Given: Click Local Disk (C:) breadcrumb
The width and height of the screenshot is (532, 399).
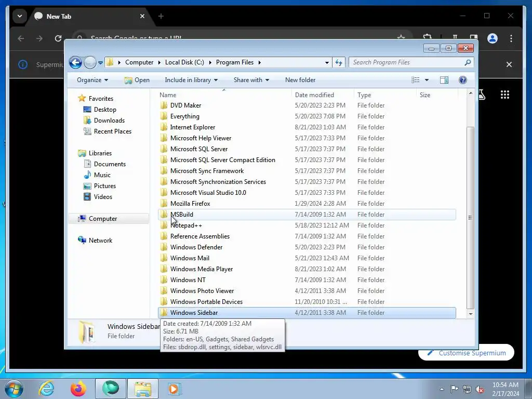Looking at the screenshot, I should [x=184, y=62].
